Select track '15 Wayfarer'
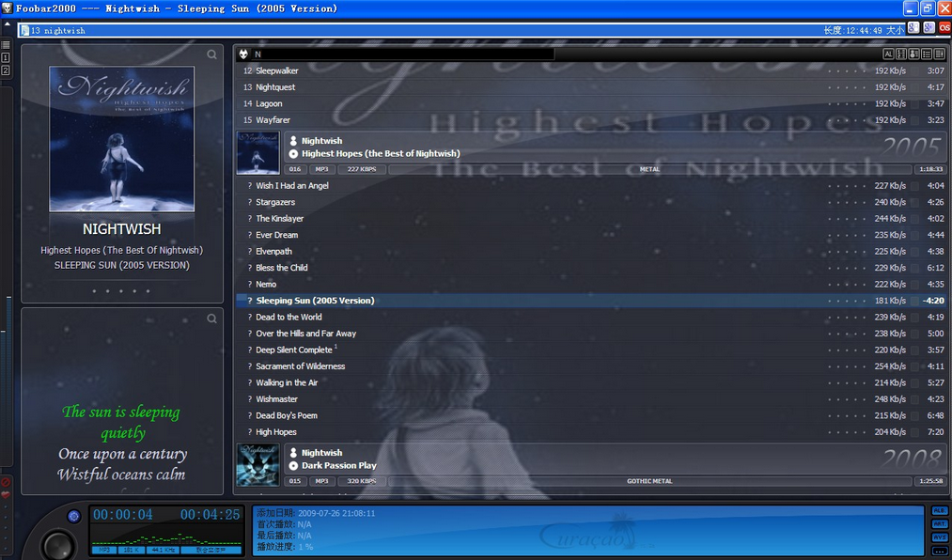Viewport: 952px width, 560px height. 591,119
